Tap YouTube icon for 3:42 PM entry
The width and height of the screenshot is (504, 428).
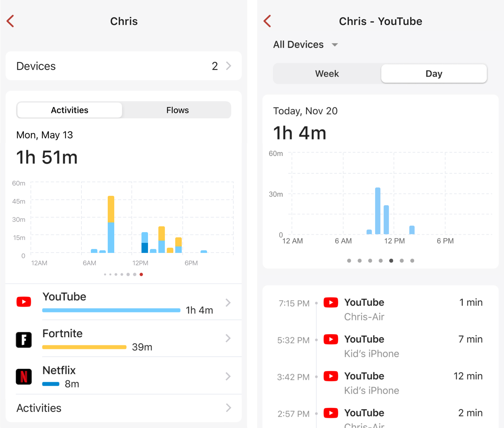(x=331, y=376)
